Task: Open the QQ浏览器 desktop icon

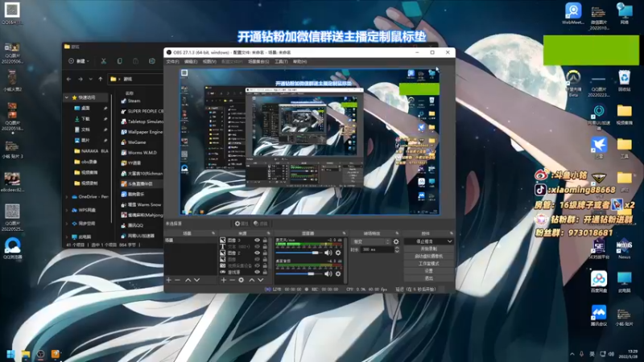Action: [x=13, y=249]
